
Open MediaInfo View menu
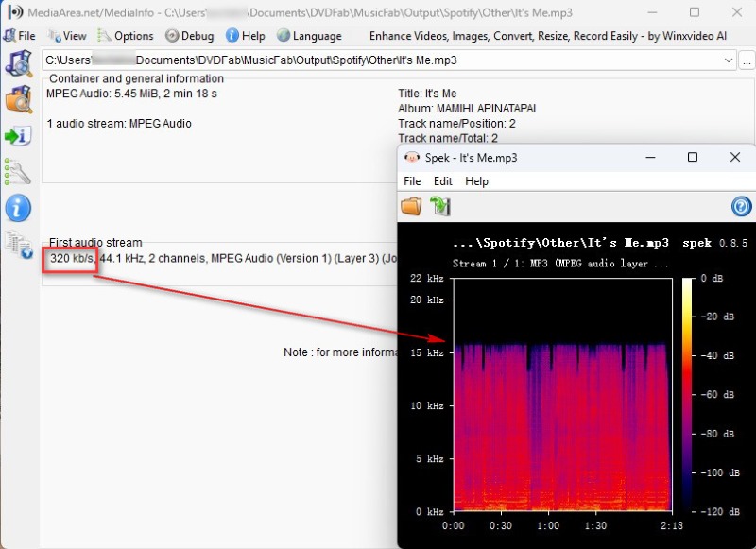click(x=67, y=36)
